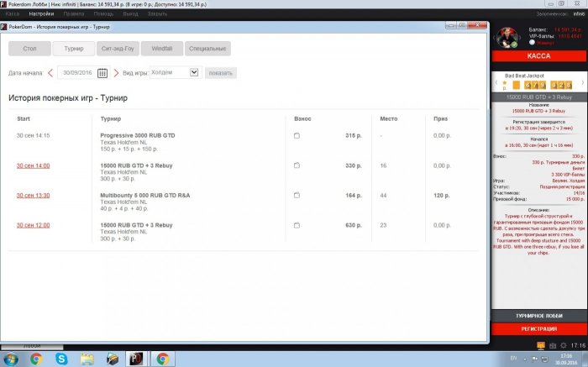This screenshot has width=588, height=367.
Task: Click the orange monitor icon in lobby footer
Action: (x=540, y=345)
